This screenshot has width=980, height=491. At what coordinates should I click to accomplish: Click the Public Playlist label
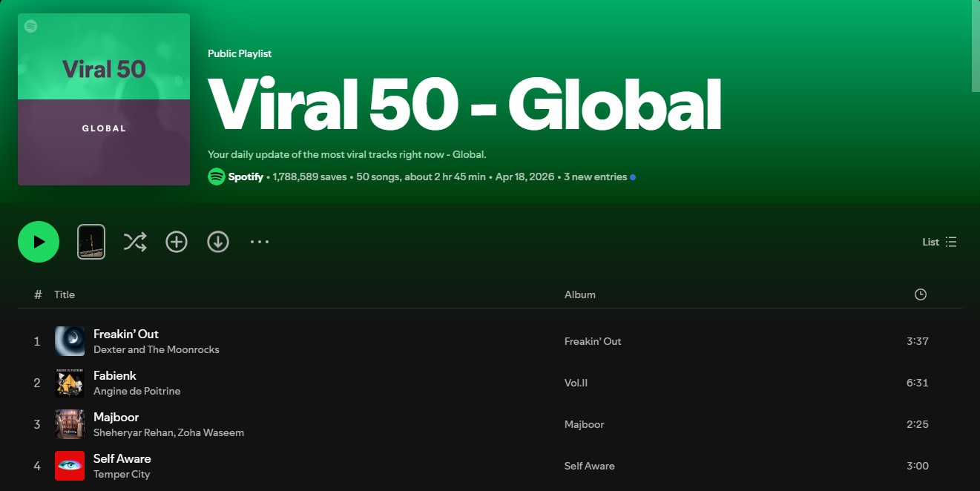(x=240, y=53)
